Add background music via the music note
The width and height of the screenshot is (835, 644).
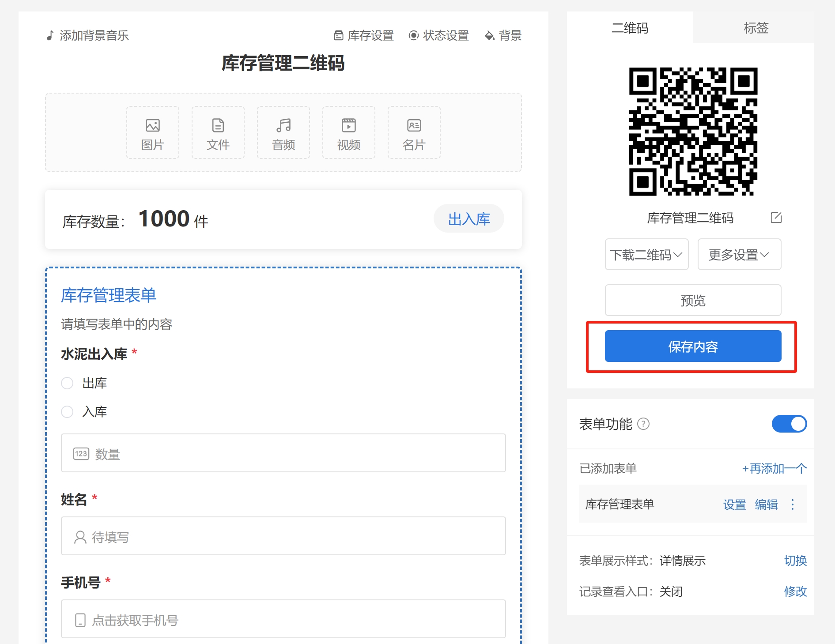click(x=87, y=35)
